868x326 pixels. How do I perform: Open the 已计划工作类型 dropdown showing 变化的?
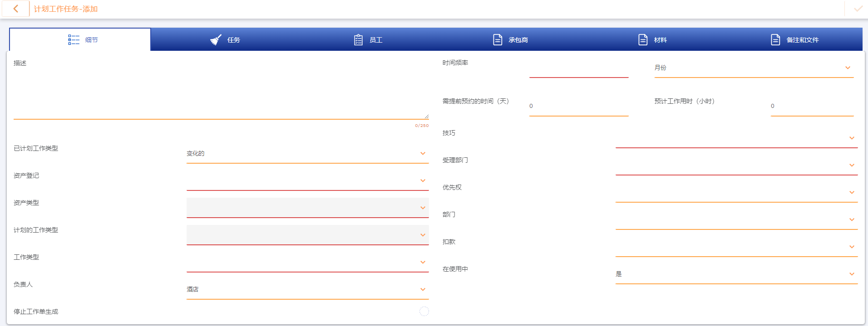pos(307,154)
